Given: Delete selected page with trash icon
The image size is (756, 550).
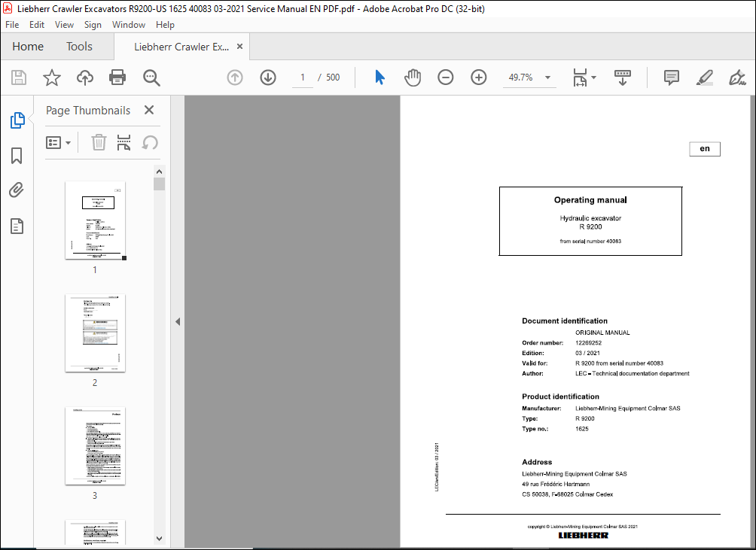Looking at the screenshot, I should pyautogui.click(x=99, y=142).
